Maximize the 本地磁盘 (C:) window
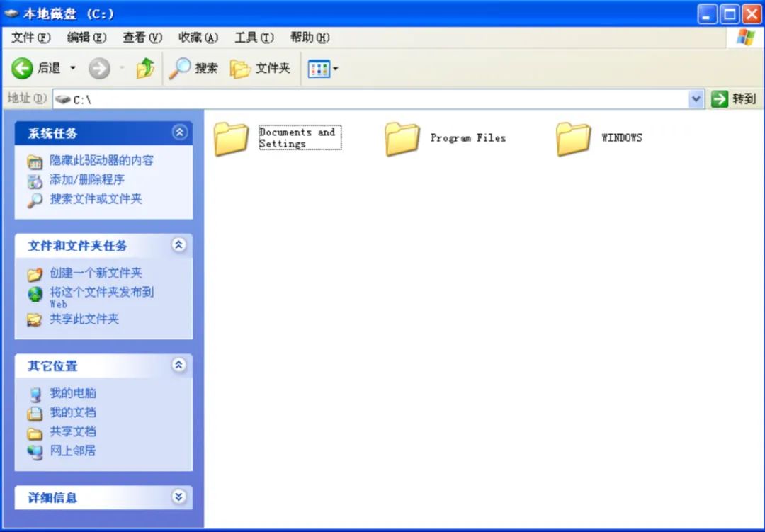Viewport: 765px width, 532px height. tap(730, 13)
